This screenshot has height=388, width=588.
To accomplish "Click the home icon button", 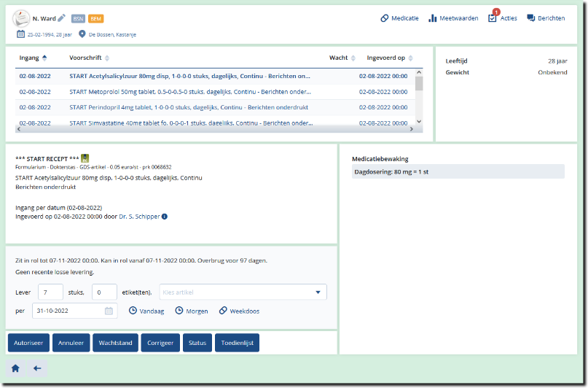I will [x=15, y=368].
